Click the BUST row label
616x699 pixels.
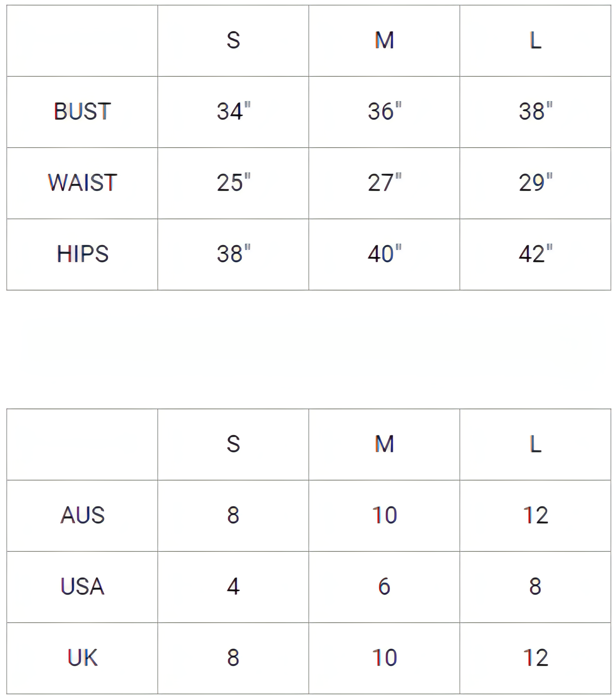tap(82, 112)
